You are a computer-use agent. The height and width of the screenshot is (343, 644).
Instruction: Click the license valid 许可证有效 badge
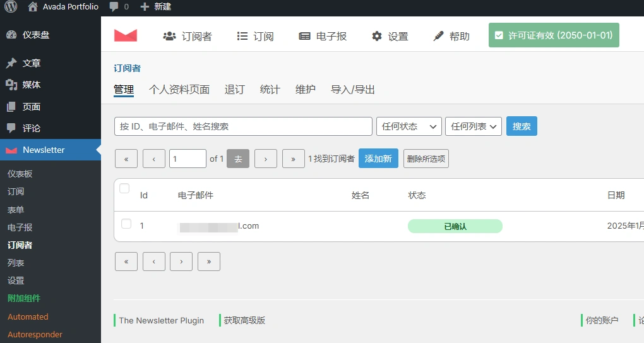click(x=554, y=35)
